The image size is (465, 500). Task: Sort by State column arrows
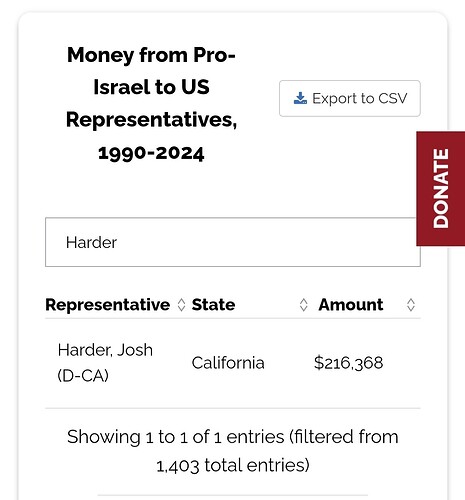(303, 305)
